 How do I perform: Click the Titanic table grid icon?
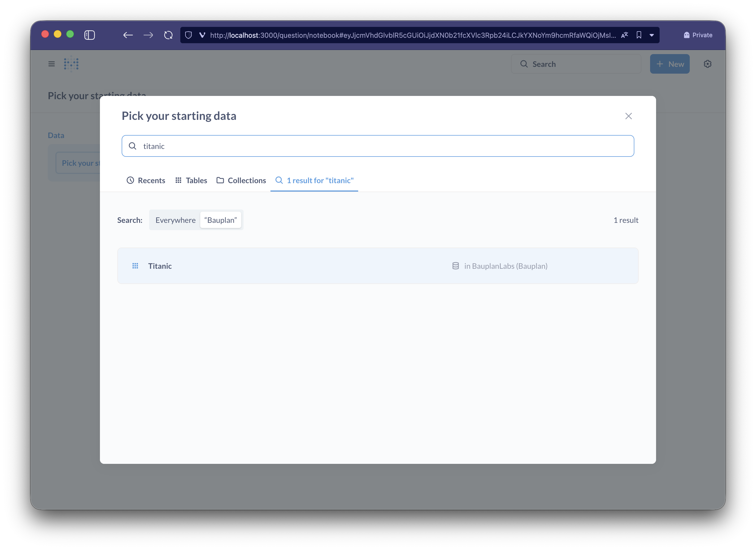135,266
